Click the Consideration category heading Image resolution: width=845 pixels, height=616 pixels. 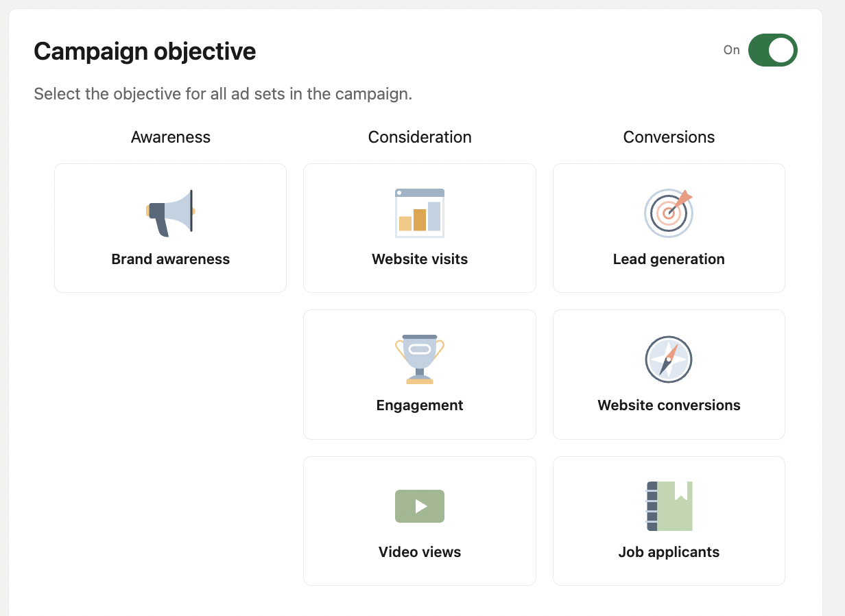coord(419,137)
